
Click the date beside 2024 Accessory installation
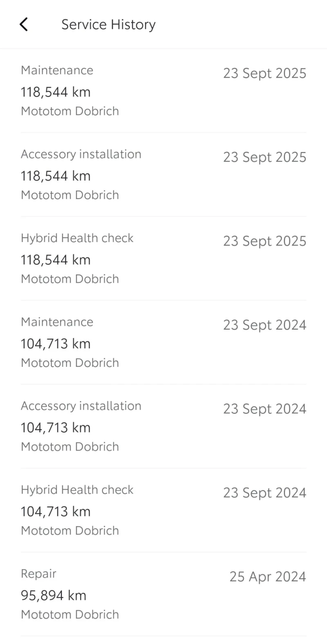(x=264, y=409)
